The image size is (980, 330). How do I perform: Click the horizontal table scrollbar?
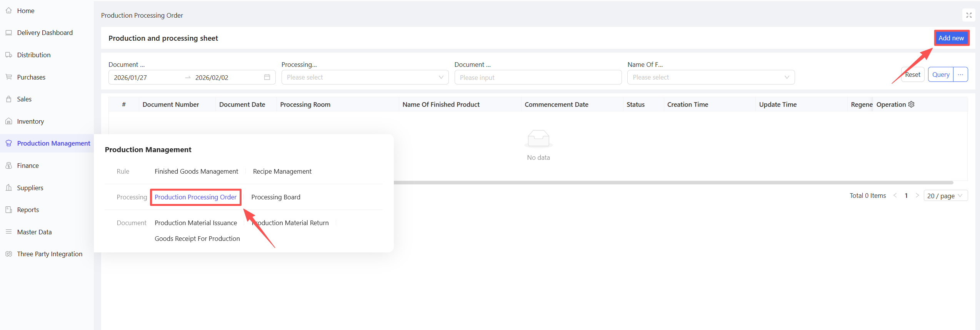click(673, 182)
